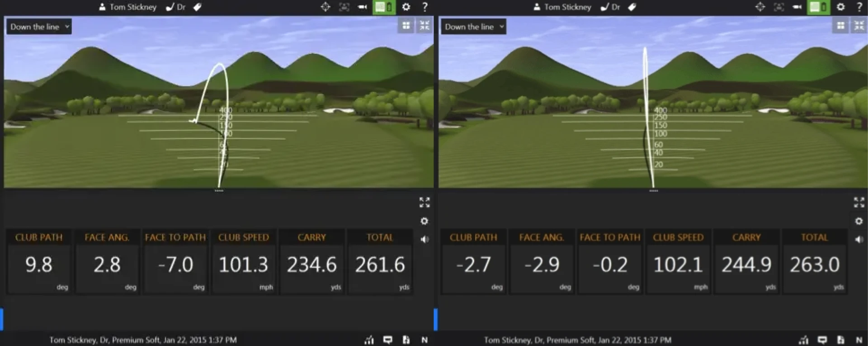Open help question mark on right toolbar
Viewport: 868px width, 346px height.
pos(859,7)
